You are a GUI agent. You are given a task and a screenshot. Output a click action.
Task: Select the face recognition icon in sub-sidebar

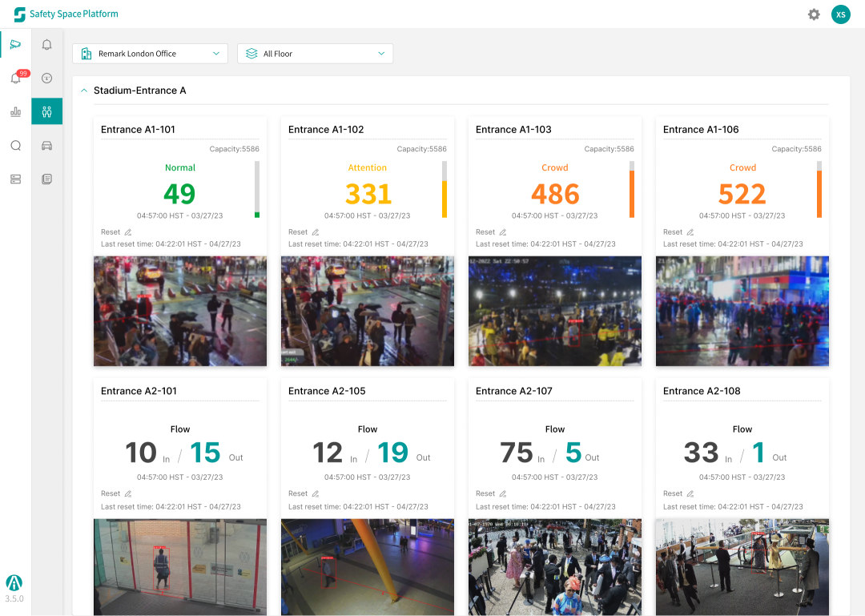46,79
